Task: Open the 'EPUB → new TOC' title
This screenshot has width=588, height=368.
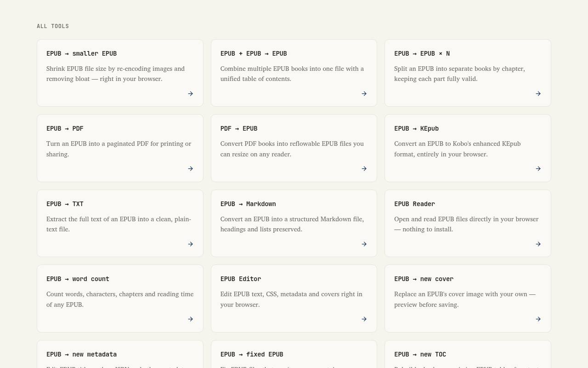Action: pyautogui.click(x=420, y=354)
